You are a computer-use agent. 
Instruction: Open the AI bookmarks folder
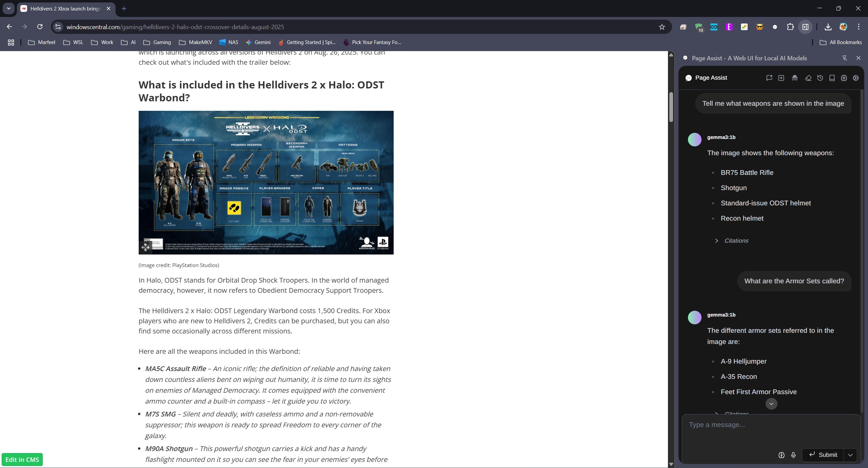pos(129,42)
